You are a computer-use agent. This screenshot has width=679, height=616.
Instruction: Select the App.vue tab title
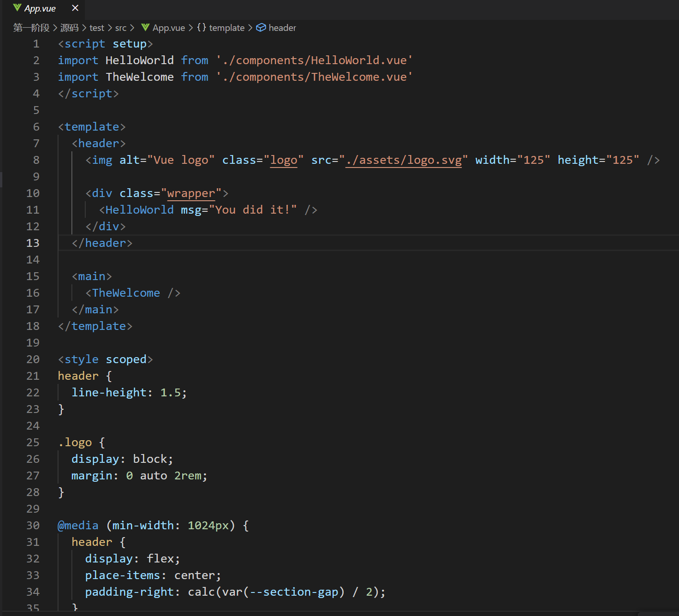pos(40,8)
